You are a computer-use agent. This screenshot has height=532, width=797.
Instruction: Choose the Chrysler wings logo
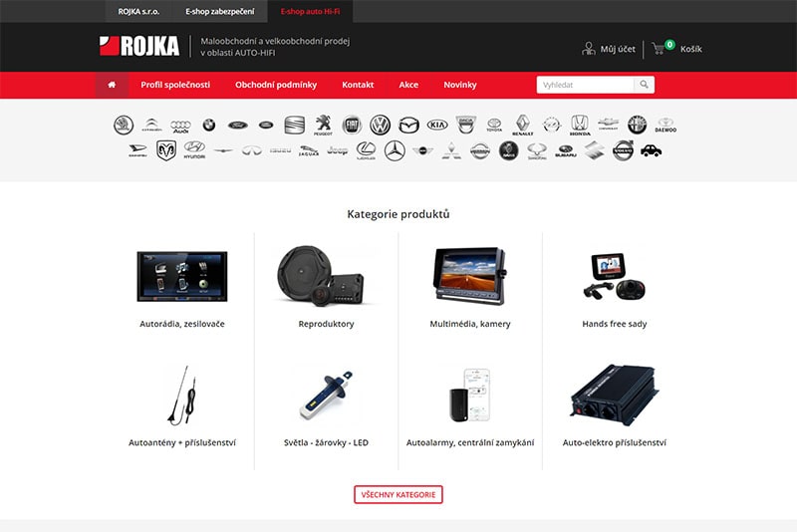(x=223, y=150)
